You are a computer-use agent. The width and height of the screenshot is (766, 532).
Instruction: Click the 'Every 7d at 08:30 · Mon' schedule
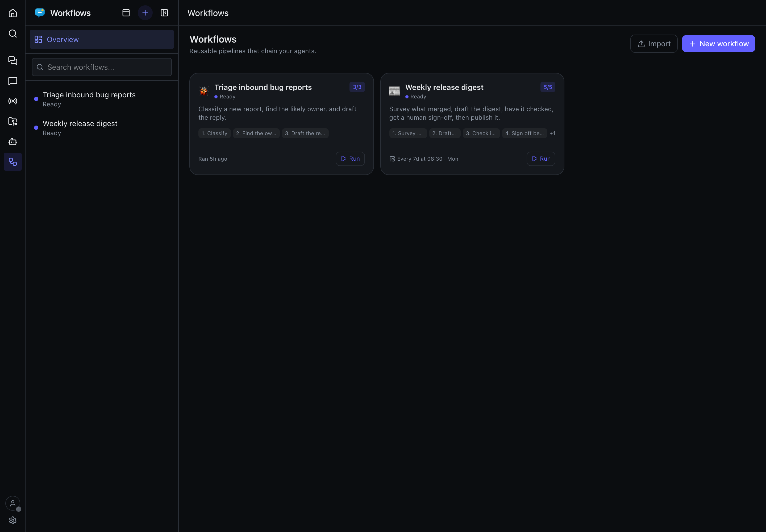(x=424, y=159)
